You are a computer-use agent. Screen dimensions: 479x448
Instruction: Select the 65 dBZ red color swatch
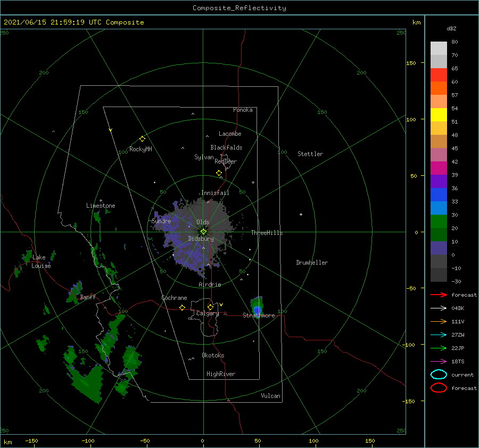[439, 75]
